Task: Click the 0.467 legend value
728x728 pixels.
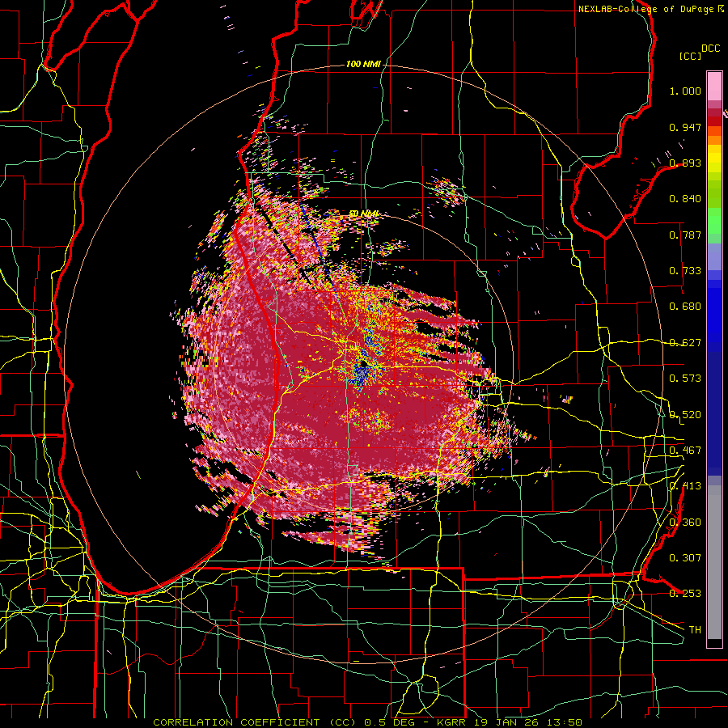Action: 685,451
